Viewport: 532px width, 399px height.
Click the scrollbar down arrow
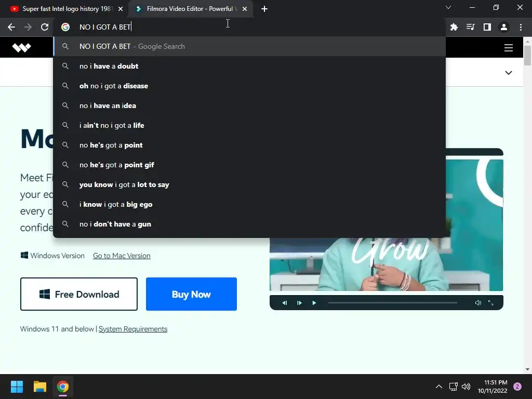pos(527,369)
